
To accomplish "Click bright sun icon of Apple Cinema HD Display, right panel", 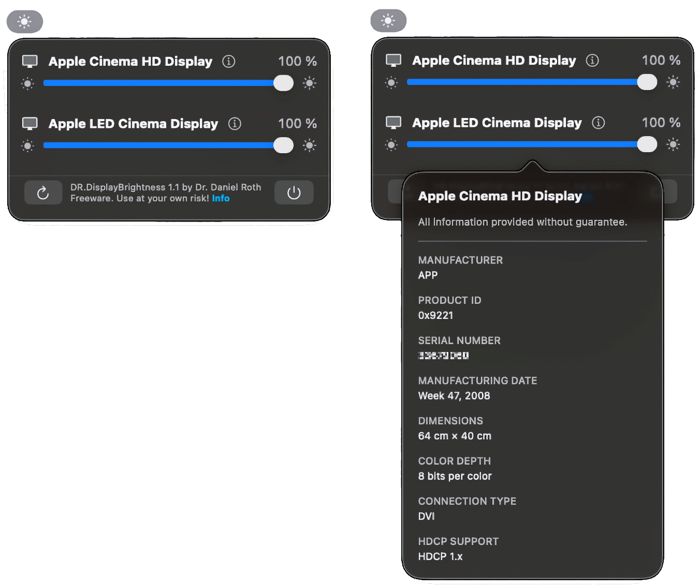I will [x=673, y=82].
